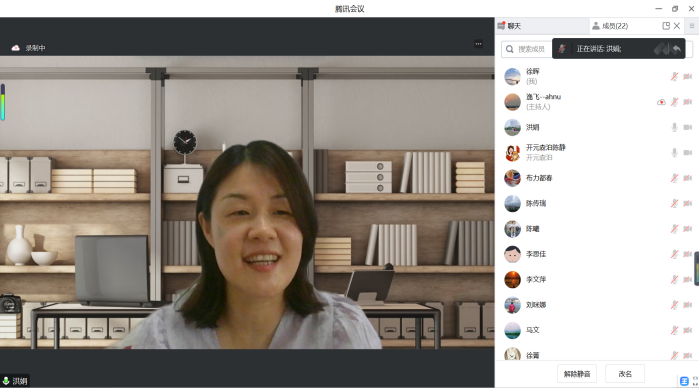The height and width of the screenshot is (388, 699).
Task: Click the audio level meter on the video
Action: point(3,102)
